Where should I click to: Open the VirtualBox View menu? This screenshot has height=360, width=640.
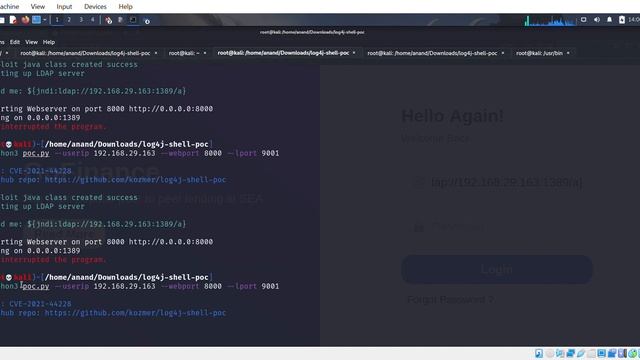(38, 7)
